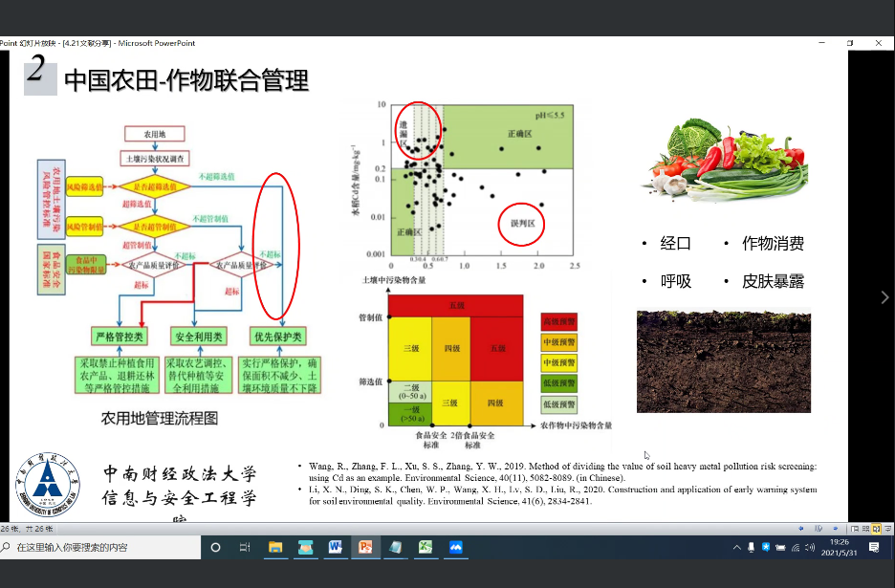This screenshot has width=895, height=588.
Task: Open the notification action center
Action: pyautogui.click(x=874, y=547)
